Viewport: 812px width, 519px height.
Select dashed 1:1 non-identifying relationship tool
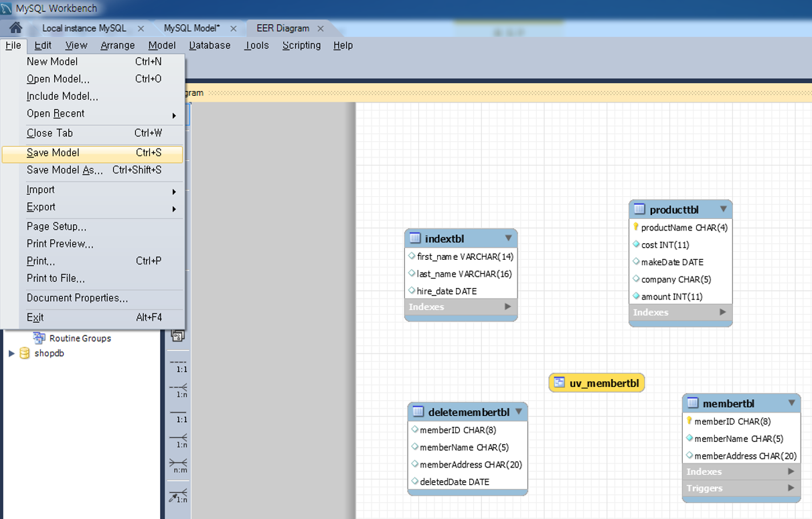pyautogui.click(x=177, y=365)
